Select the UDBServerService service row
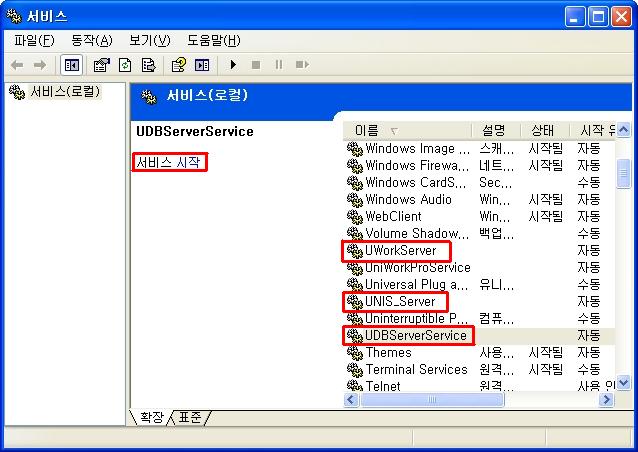Image resolution: width=638 pixels, height=452 pixels. tap(480, 336)
